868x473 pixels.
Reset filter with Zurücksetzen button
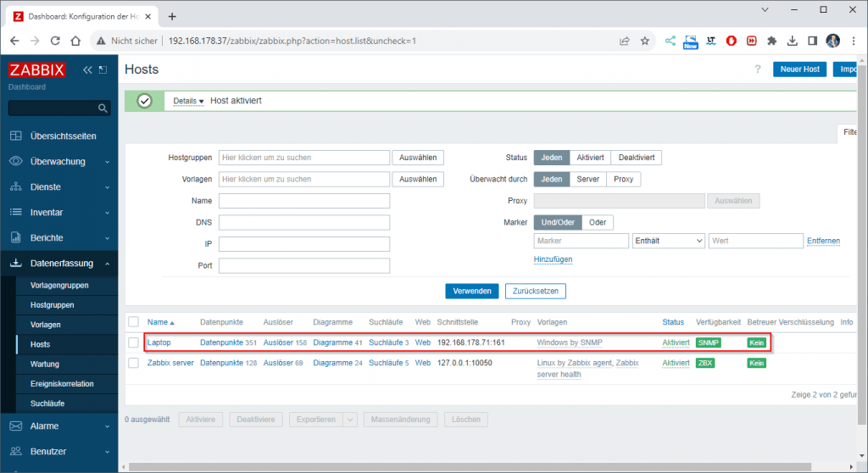click(536, 292)
